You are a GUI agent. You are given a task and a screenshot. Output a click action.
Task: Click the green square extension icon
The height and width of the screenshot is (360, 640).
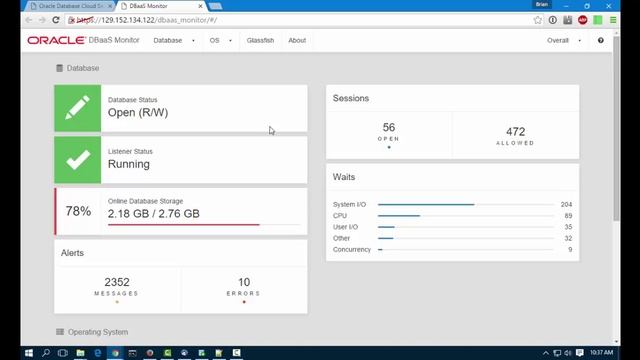point(598,20)
